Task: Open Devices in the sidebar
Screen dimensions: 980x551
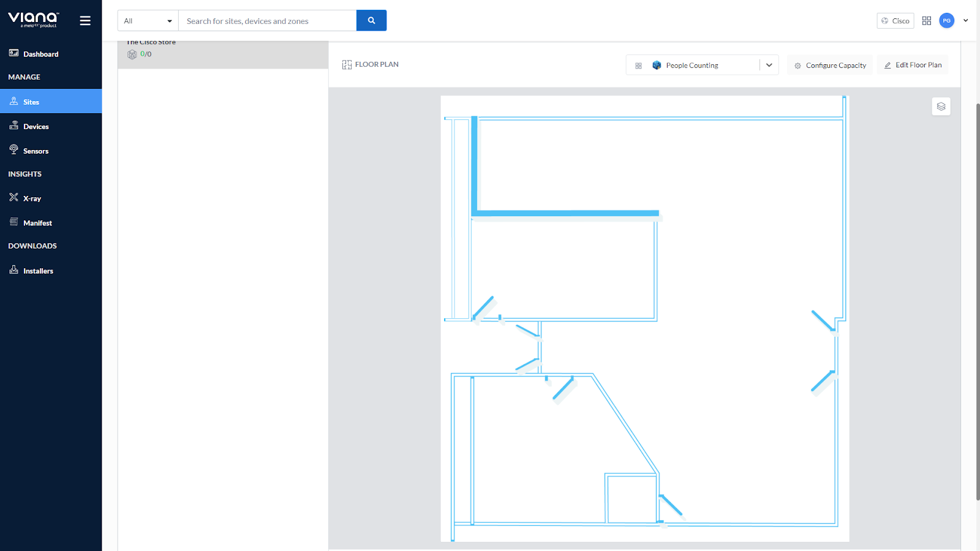Action: pyautogui.click(x=36, y=127)
